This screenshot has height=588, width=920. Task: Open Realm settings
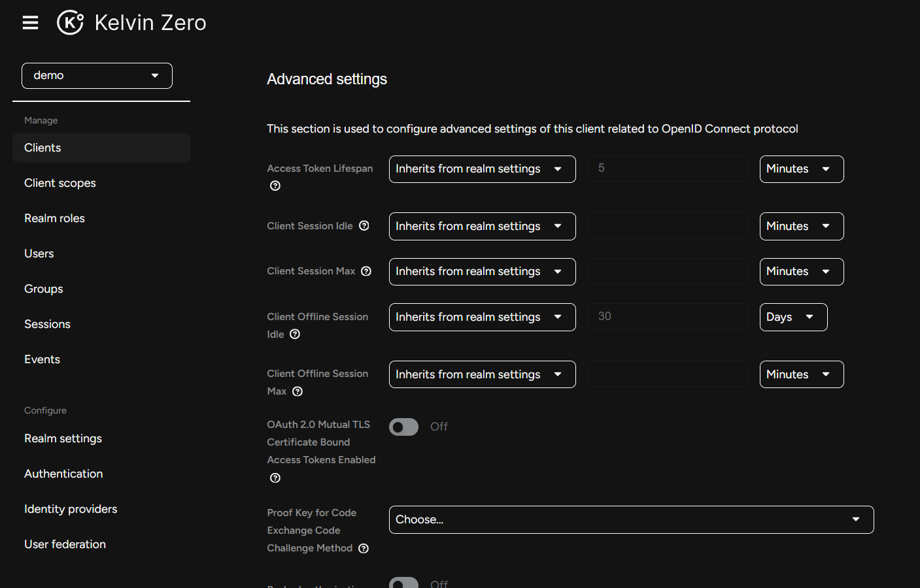pyautogui.click(x=63, y=438)
